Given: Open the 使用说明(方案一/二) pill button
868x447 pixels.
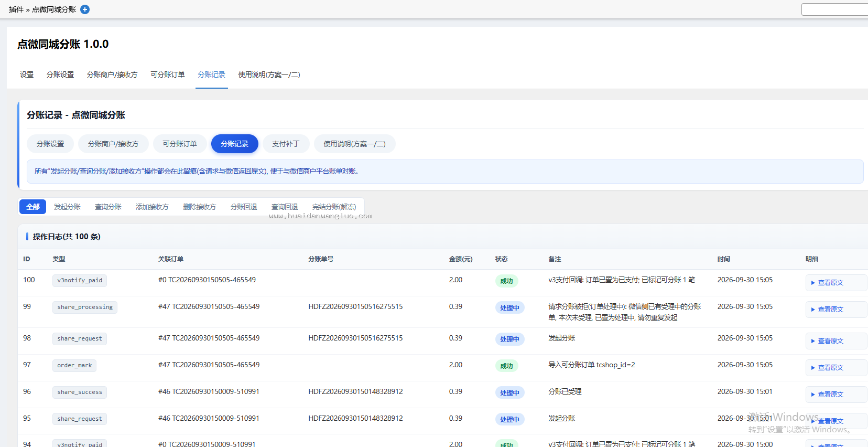Looking at the screenshot, I should (354, 144).
